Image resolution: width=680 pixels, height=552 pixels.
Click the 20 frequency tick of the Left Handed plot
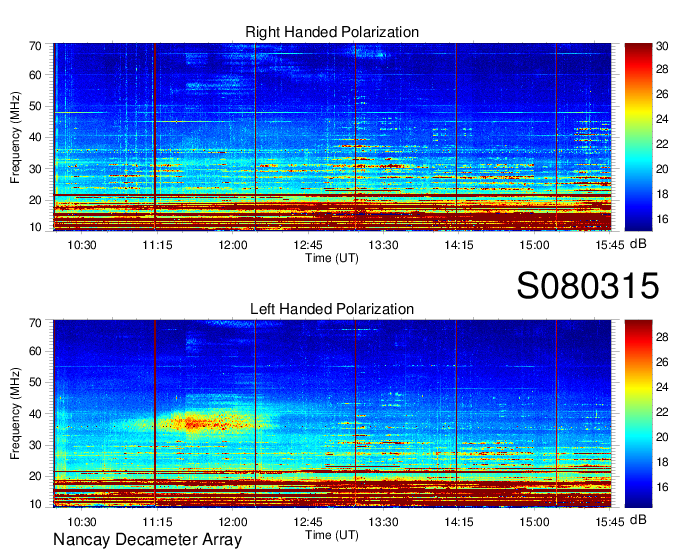pos(35,476)
